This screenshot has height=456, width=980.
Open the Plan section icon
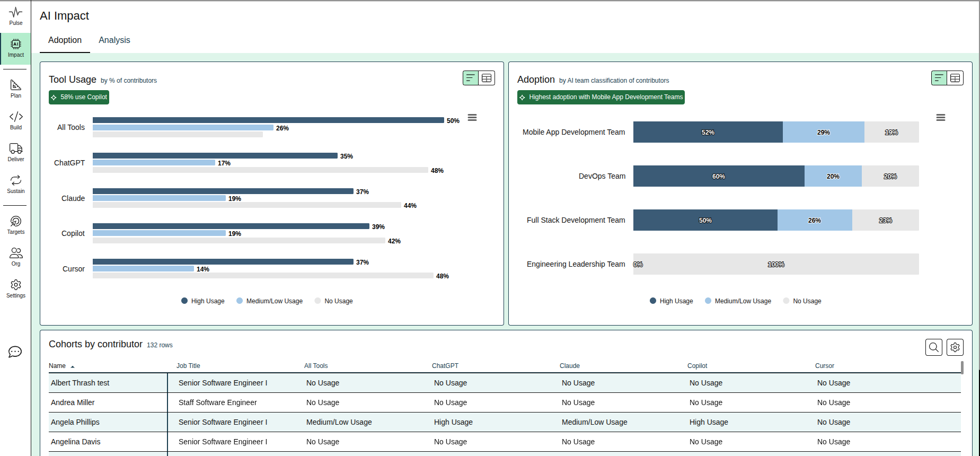[16, 89]
